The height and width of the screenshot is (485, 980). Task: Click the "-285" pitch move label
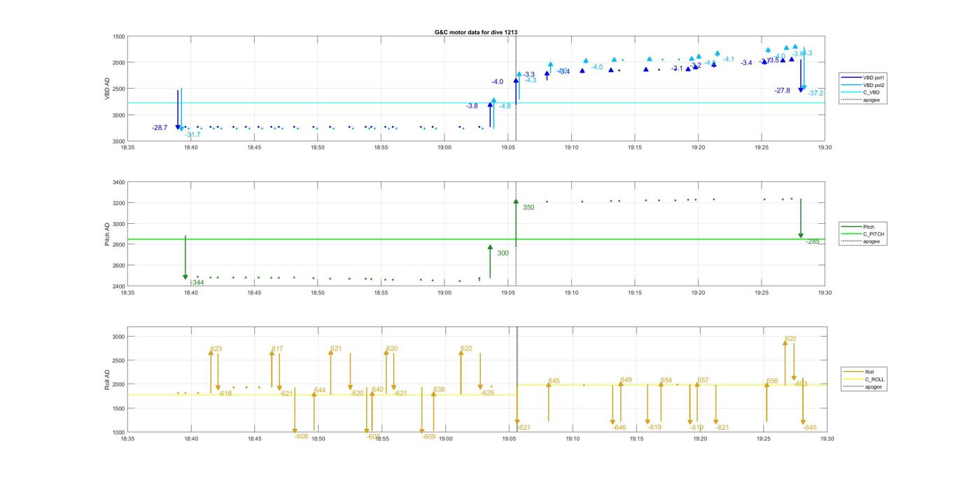[812, 241]
